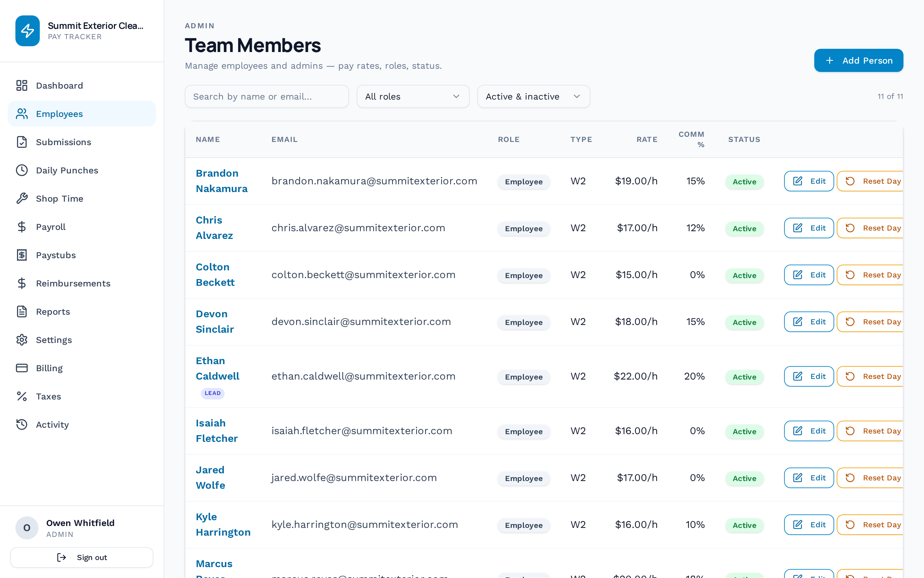Click the RATE column header
The image size is (924, 578).
coord(647,140)
